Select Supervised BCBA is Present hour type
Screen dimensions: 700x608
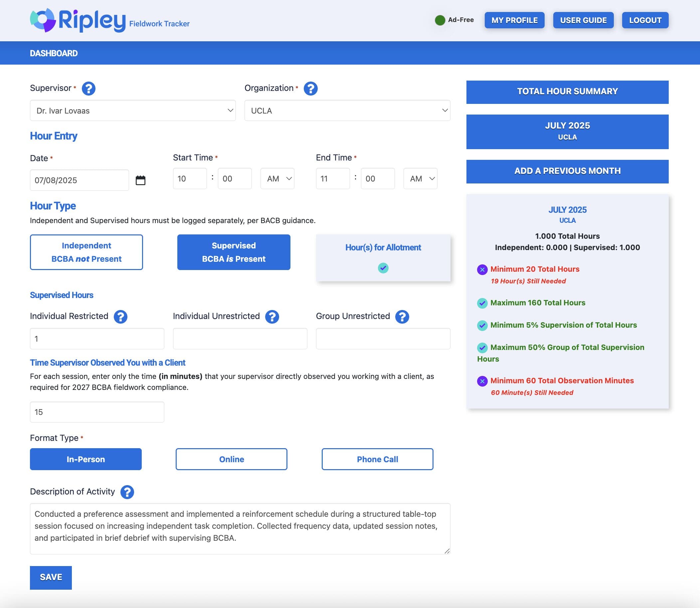point(234,252)
